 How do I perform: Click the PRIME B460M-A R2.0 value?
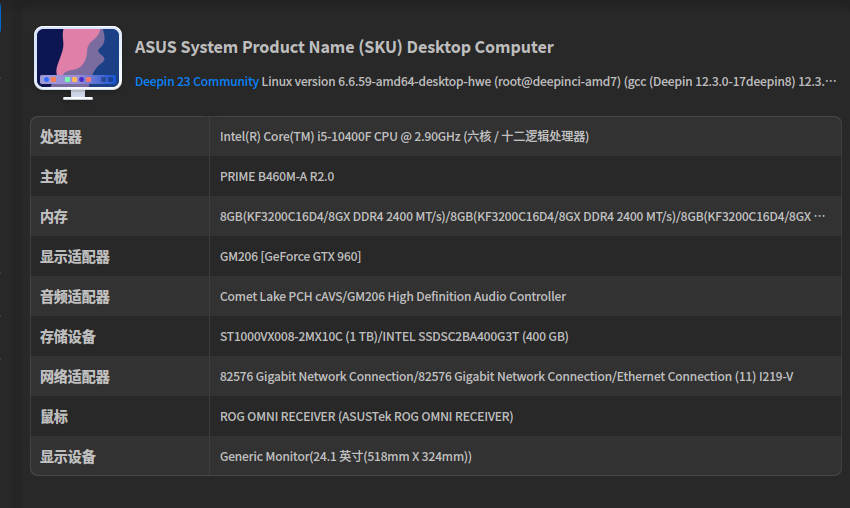click(277, 177)
